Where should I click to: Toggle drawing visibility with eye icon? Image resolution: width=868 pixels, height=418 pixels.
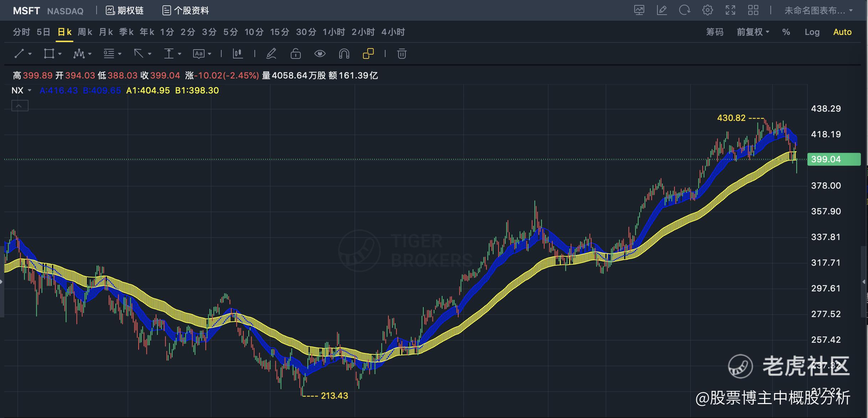320,54
